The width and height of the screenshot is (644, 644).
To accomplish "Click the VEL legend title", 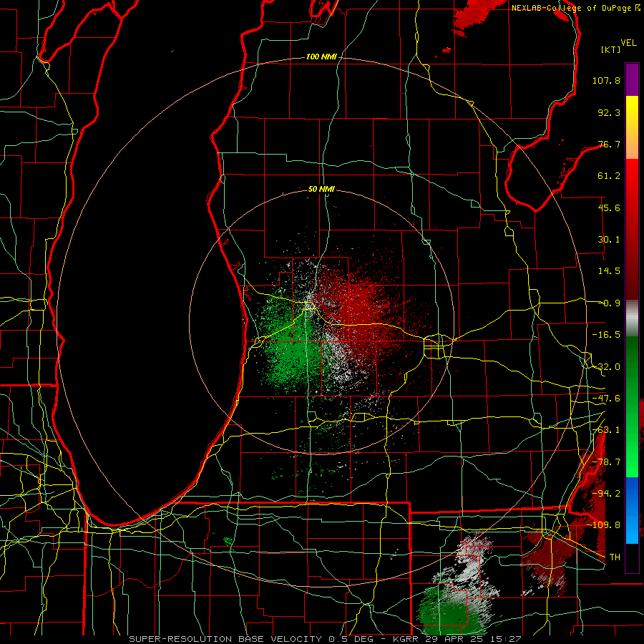I will point(628,43).
